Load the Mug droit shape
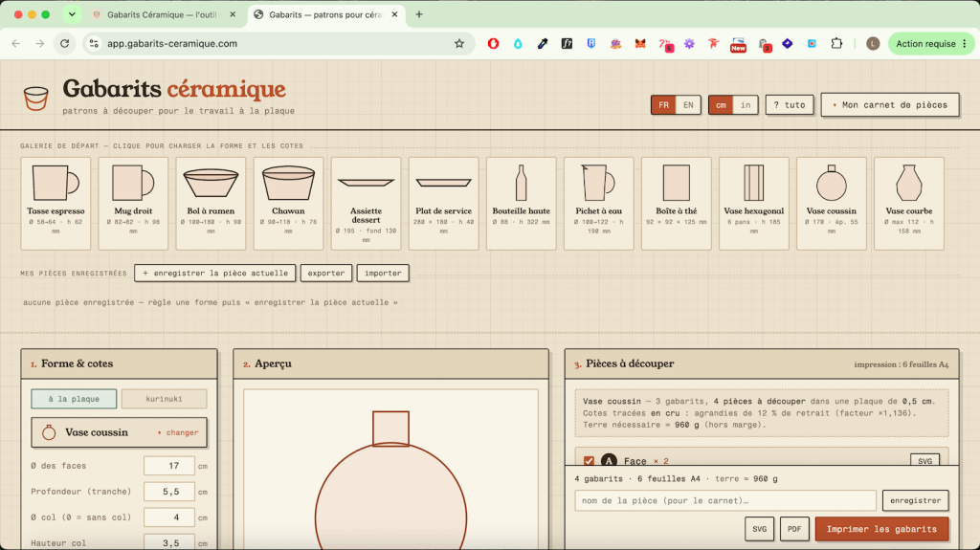This screenshot has width=980, height=550. 133,203
